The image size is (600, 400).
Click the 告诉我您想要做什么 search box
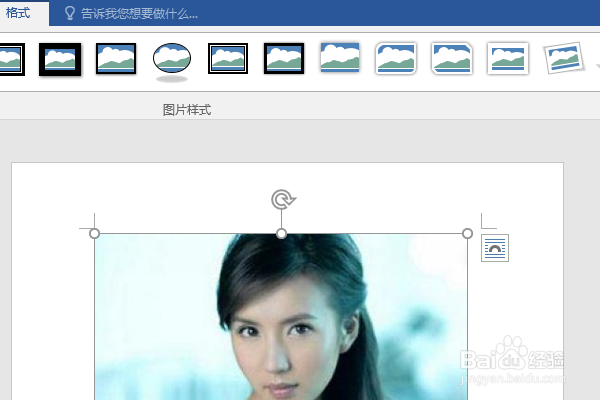point(139,14)
